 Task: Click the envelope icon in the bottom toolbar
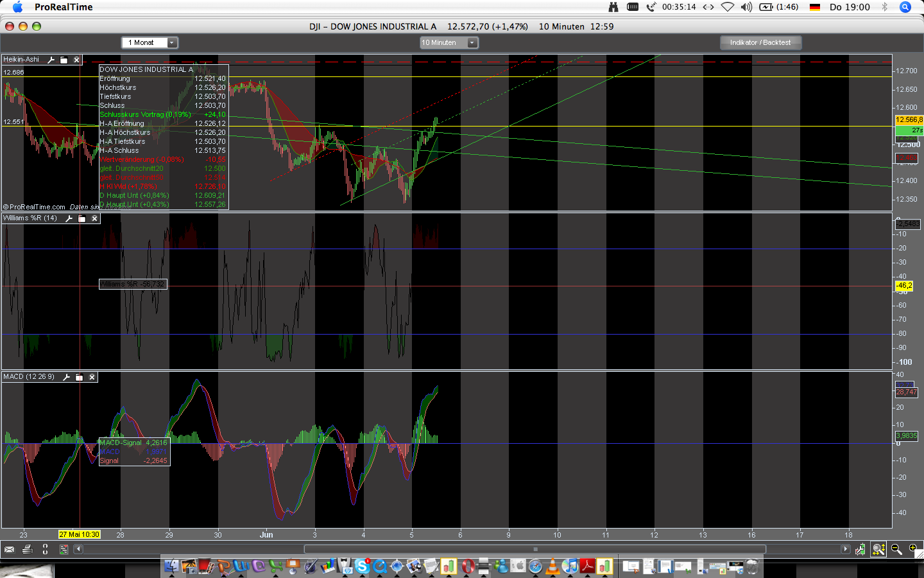point(9,549)
